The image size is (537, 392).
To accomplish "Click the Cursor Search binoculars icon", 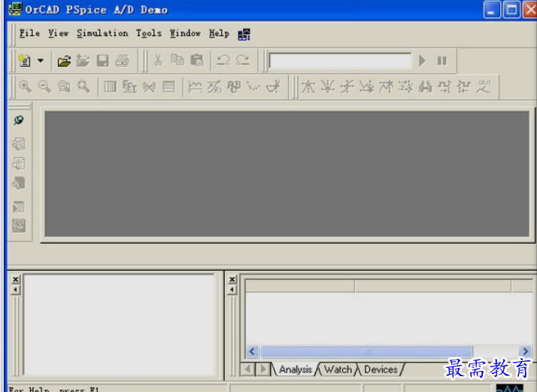I will coord(425,87).
